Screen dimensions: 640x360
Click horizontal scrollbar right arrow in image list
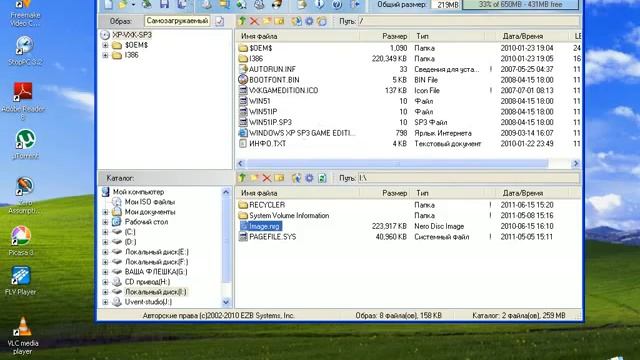pos(576,163)
